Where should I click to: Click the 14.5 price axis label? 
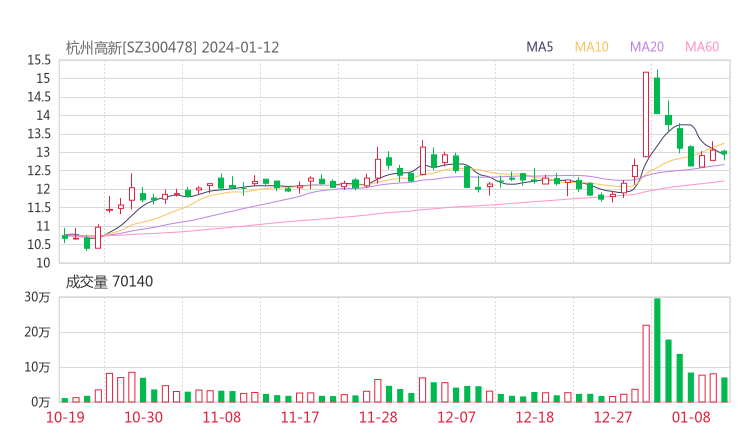(x=39, y=97)
